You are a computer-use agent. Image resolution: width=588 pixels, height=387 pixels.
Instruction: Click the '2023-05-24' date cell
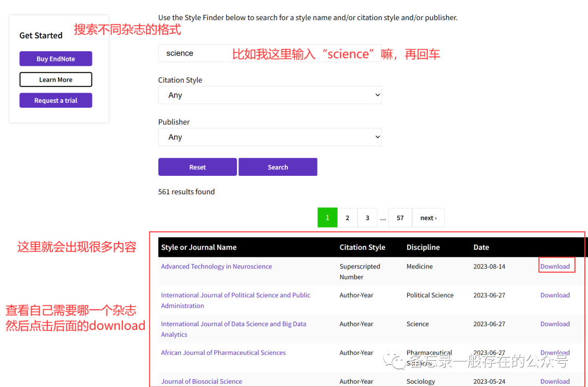click(x=489, y=382)
